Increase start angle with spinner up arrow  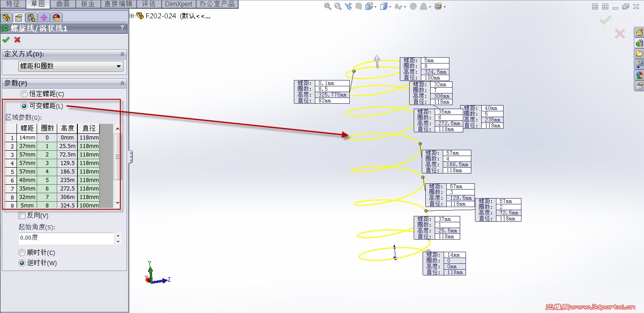[x=118, y=236]
